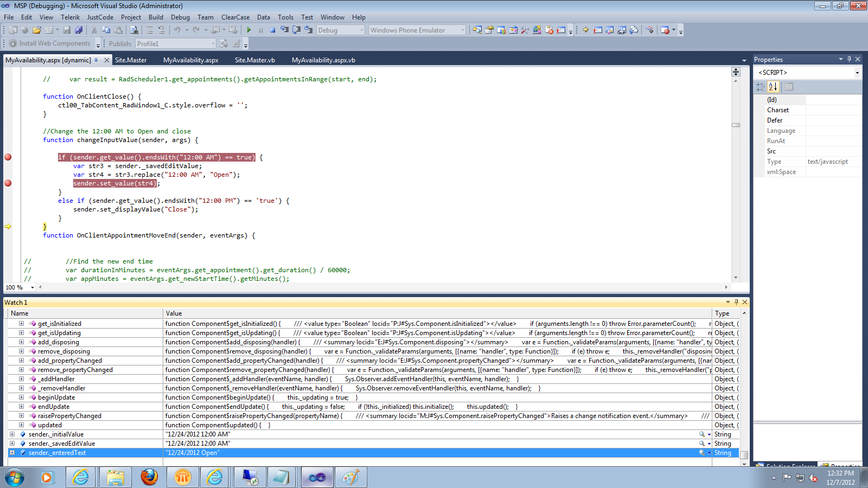The width and height of the screenshot is (868, 488).
Task: Click the Cut scissors icon
Action: (94, 30)
